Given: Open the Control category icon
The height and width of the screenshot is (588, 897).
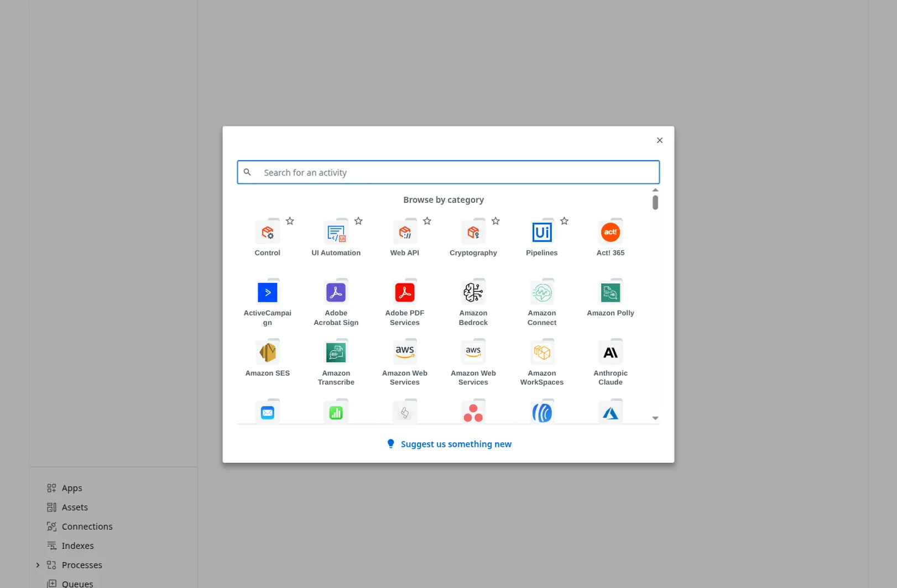Looking at the screenshot, I should coord(267,232).
